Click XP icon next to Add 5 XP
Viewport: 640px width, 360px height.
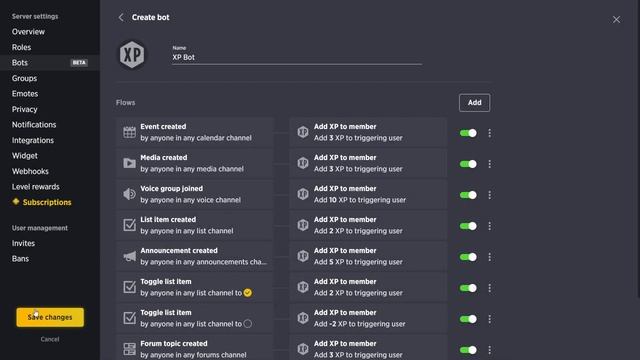point(303,256)
